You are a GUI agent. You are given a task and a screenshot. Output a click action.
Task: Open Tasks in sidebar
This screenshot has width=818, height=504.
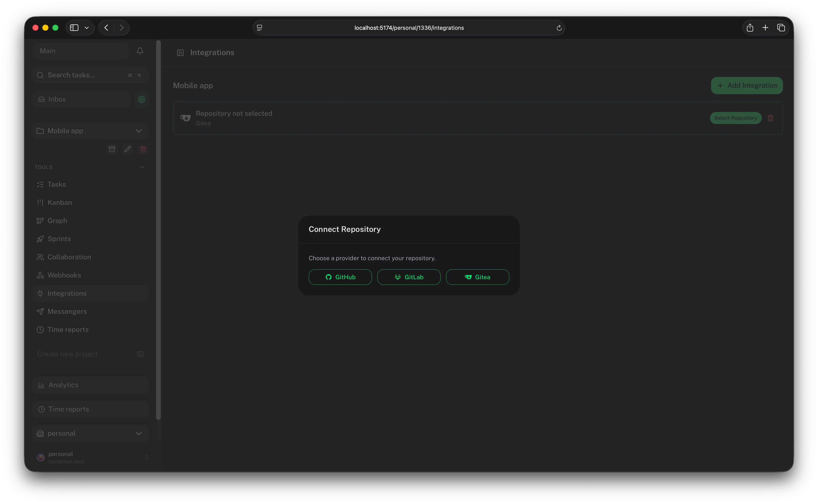[90, 184]
